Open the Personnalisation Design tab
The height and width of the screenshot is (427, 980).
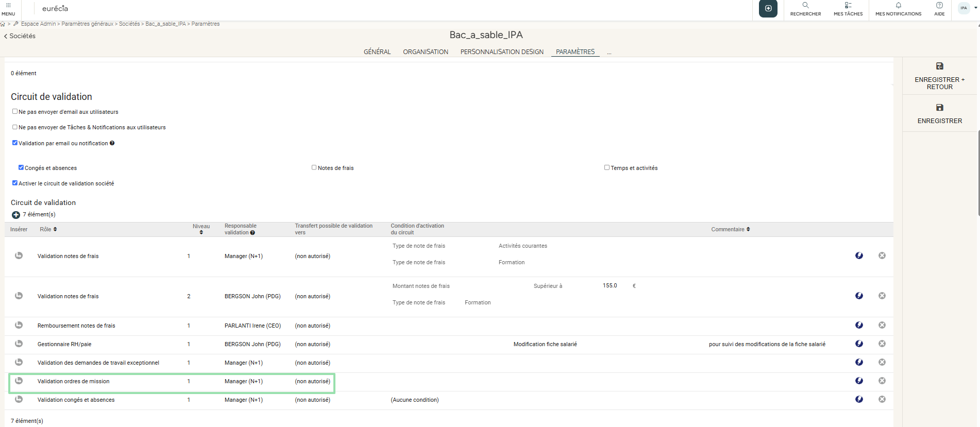[501, 52]
